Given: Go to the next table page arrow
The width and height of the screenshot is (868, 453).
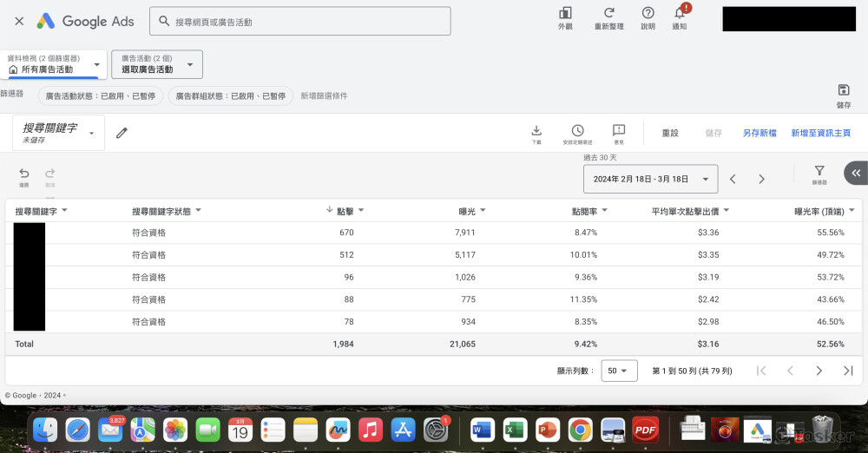Looking at the screenshot, I should click(819, 371).
